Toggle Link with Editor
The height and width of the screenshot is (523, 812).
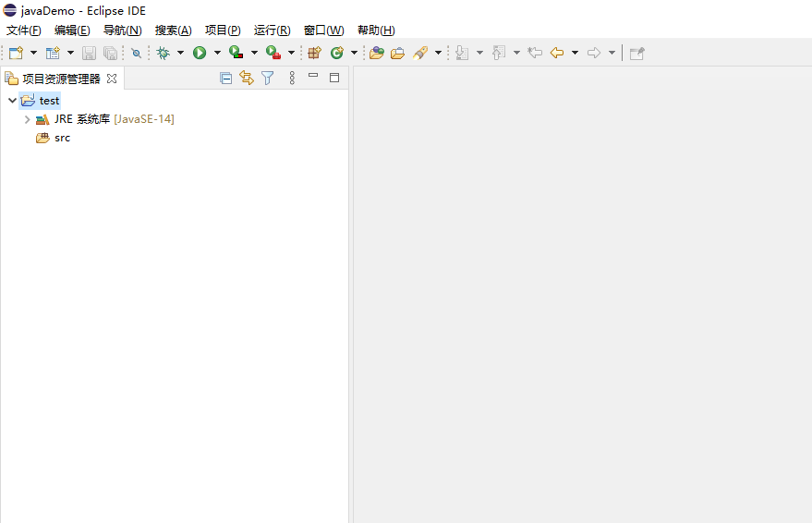click(247, 79)
